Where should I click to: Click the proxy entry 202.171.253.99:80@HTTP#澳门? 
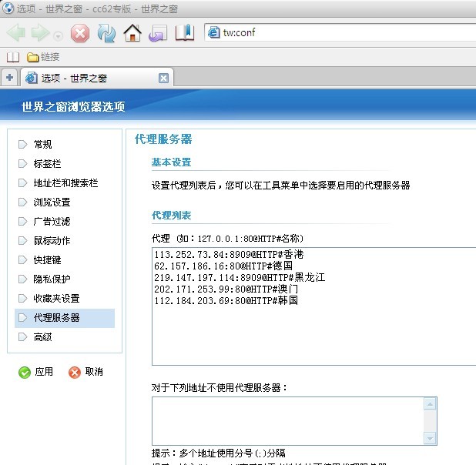(226, 289)
